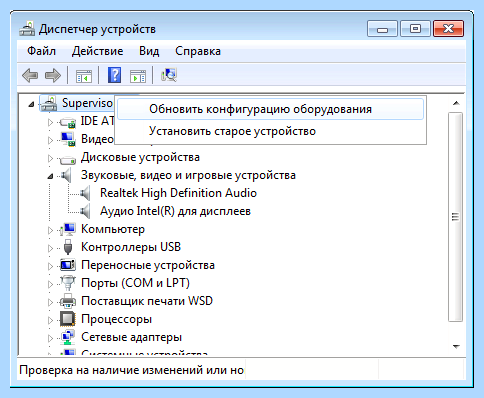Click the Scan for hardware changes icon
The height and width of the screenshot is (398, 484).
169,75
